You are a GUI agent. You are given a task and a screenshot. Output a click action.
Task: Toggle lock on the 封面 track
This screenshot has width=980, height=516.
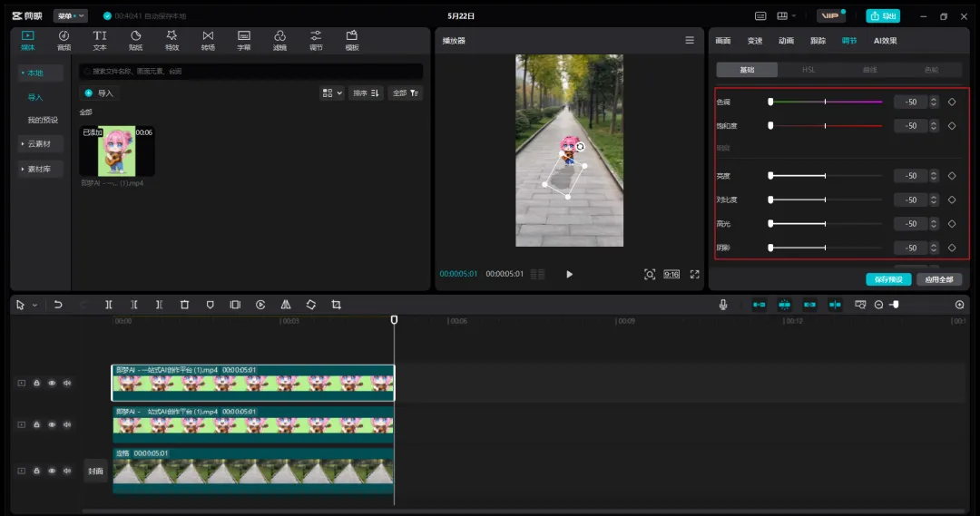[36, 471]
